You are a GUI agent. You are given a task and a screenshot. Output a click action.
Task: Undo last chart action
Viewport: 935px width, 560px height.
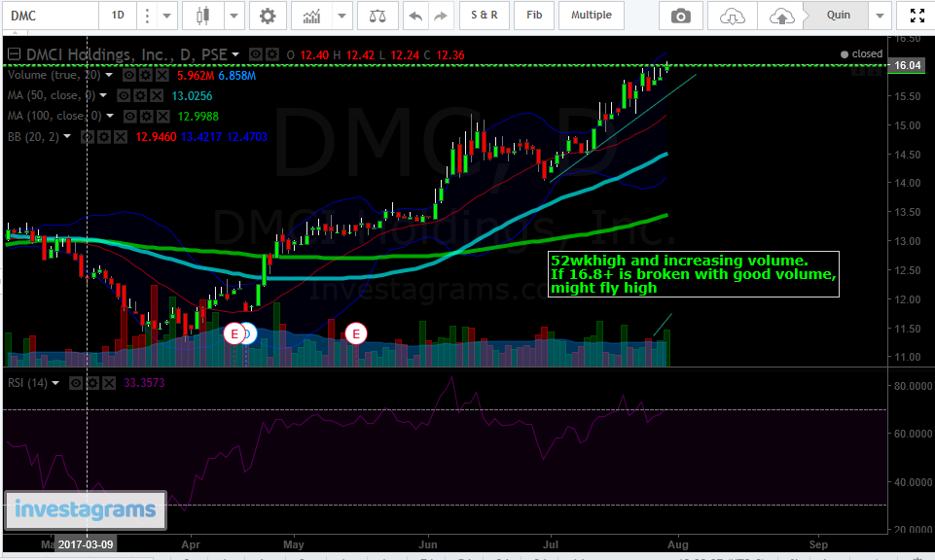click(415, 16)
